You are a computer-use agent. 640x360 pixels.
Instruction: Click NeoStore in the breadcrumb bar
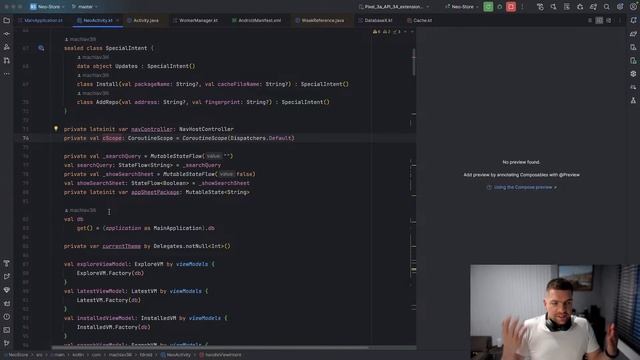[x=18, y=355]
